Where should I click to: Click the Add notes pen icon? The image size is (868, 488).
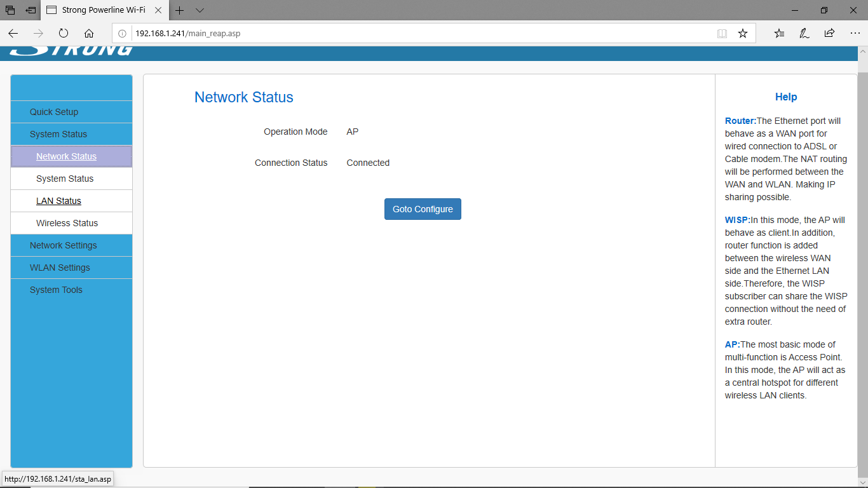click(804, 33)
